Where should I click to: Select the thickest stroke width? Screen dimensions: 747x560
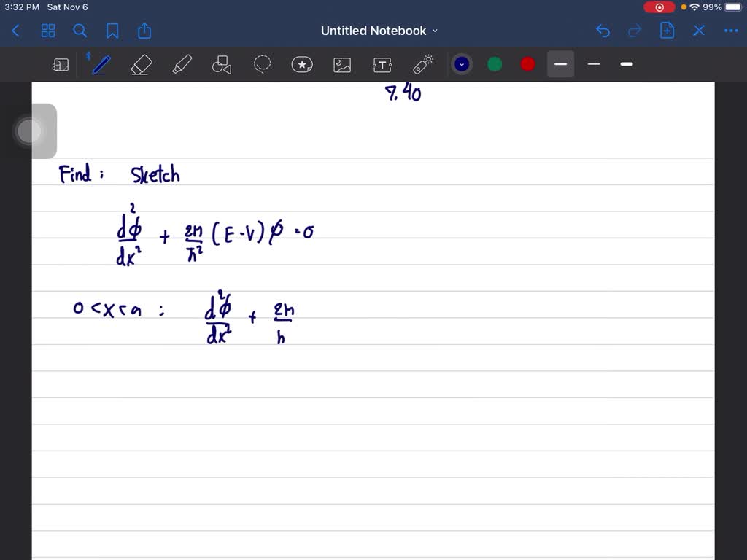[626, 64]
